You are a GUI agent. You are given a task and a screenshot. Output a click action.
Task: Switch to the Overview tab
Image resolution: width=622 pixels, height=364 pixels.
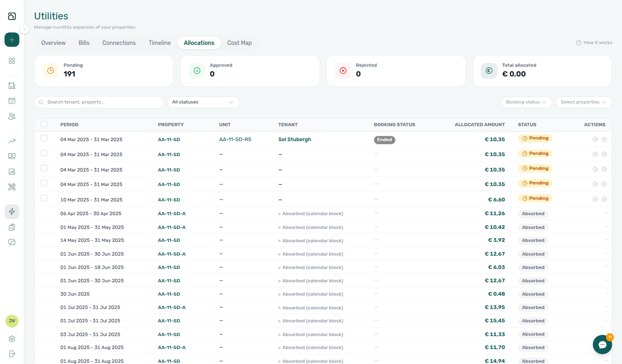53,43
